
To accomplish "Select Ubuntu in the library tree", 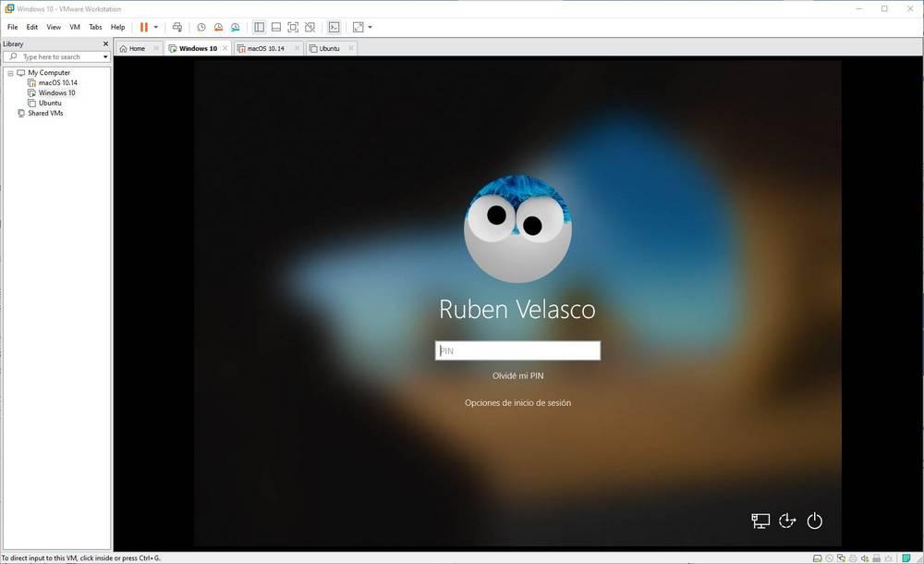I will click(50, 103).
